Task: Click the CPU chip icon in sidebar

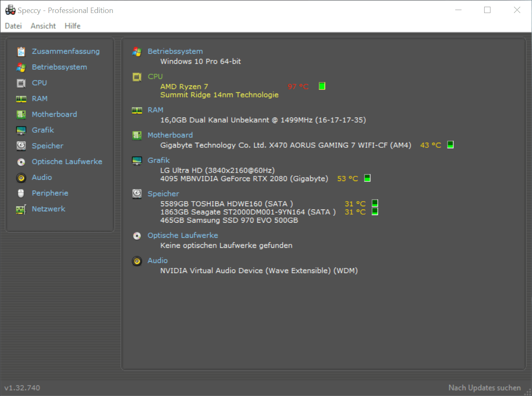Action: pyautogui.click(x=21, y=83)
